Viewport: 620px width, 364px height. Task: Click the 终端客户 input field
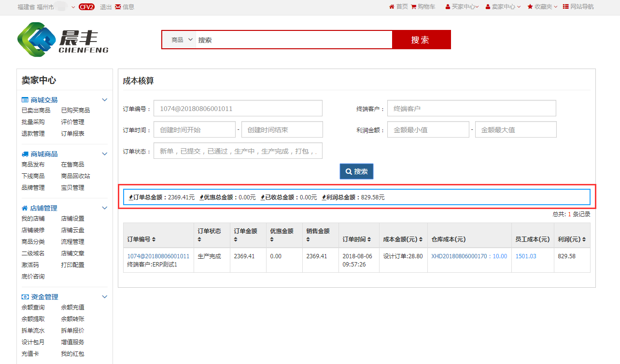pyautogui.click(x=471, y=109)
